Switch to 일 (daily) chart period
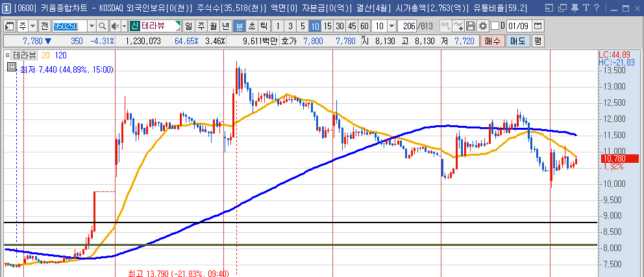644x277 pixels. click(188, 26)
